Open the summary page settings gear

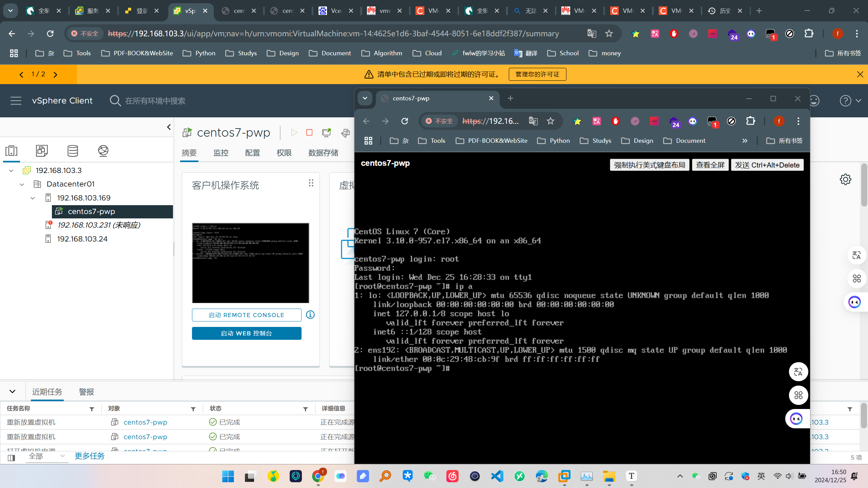point(845,179)
